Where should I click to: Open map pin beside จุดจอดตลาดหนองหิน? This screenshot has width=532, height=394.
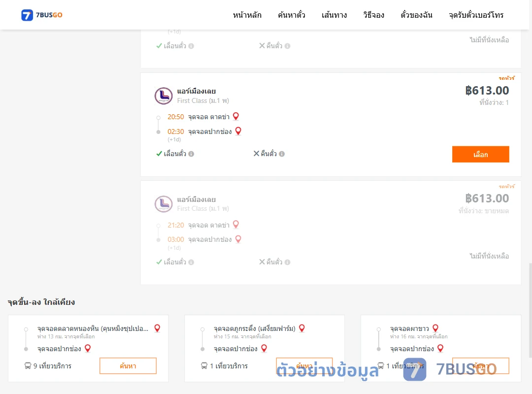tap(157, 328)
